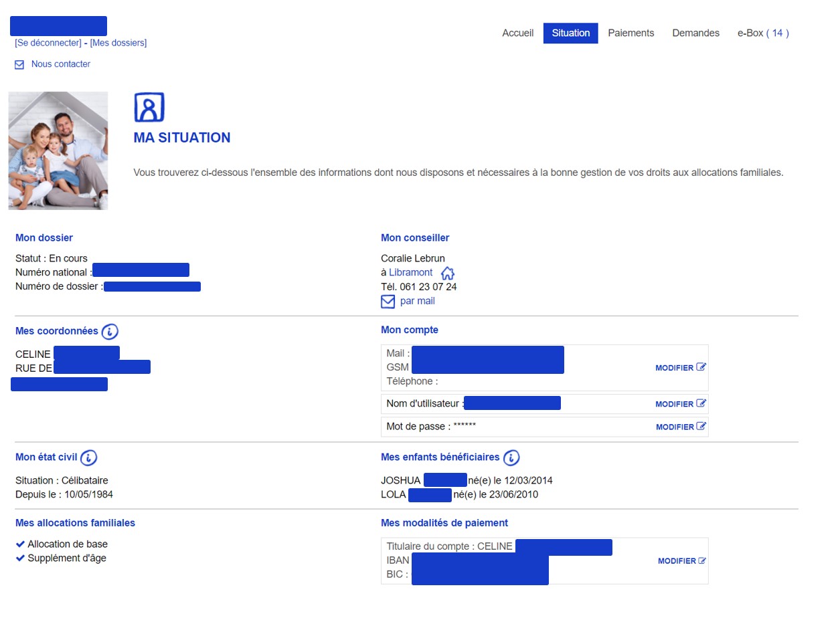Click the family photo thumbnail
This screenshot has width=840, height=624.
pyautogui.click(x=58, y=150)
